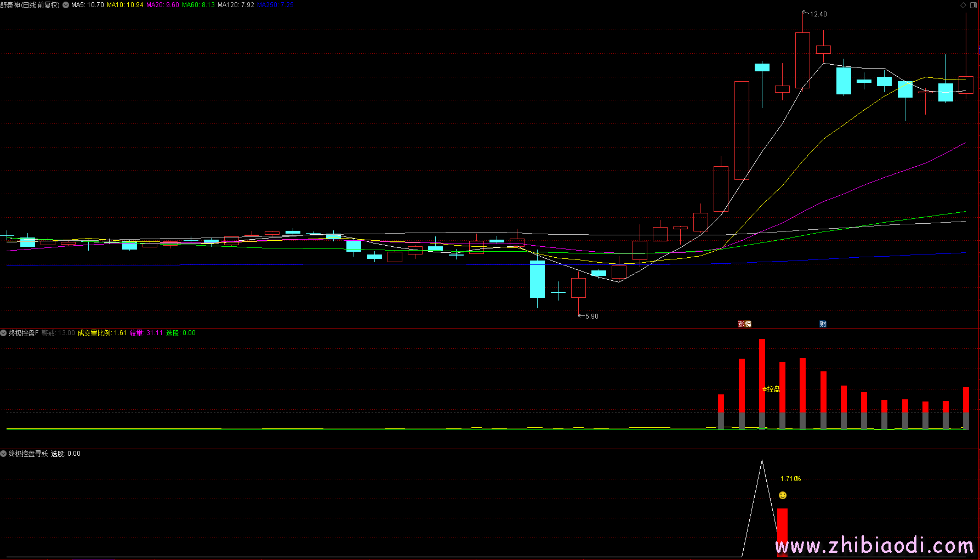Click the white 选股: 0.00 in 终极控盘寻妖 panel

[x=66, y=454]
